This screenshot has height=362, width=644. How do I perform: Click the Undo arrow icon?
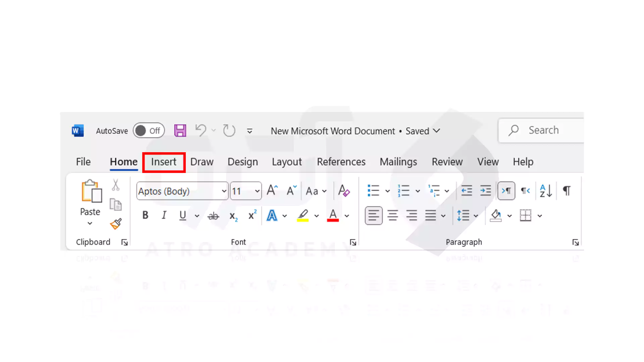pyautogui.click(x=201, y=130)
